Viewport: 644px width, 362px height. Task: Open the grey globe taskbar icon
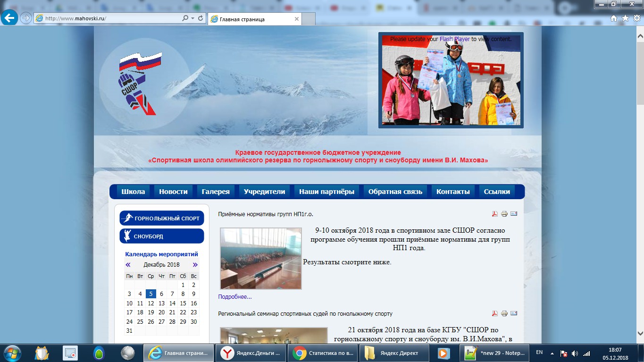[127, 353]
